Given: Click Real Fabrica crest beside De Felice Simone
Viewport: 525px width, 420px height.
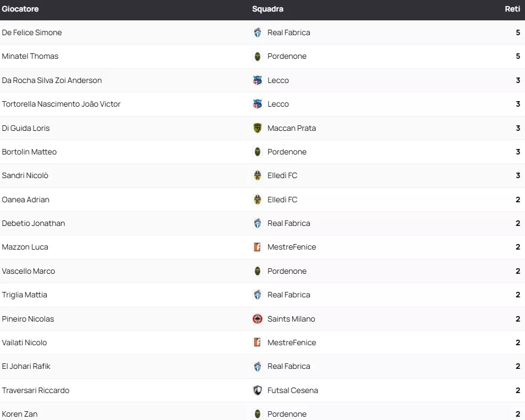Looking at the screenshot, I should click(257, 32).
